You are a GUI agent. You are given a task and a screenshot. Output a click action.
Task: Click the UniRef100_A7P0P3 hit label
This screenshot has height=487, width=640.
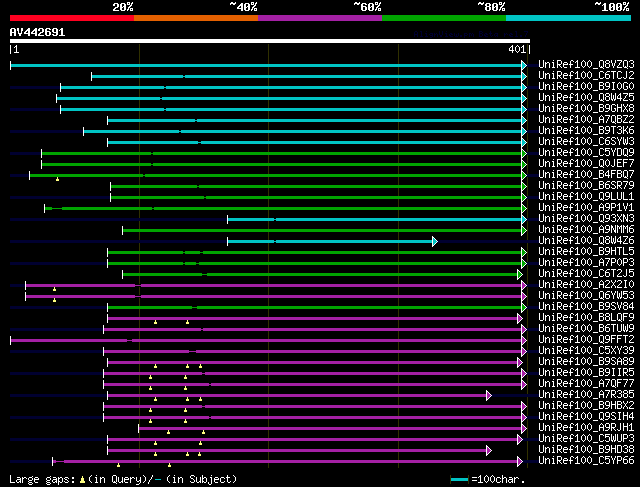click(x=586, y=262)
